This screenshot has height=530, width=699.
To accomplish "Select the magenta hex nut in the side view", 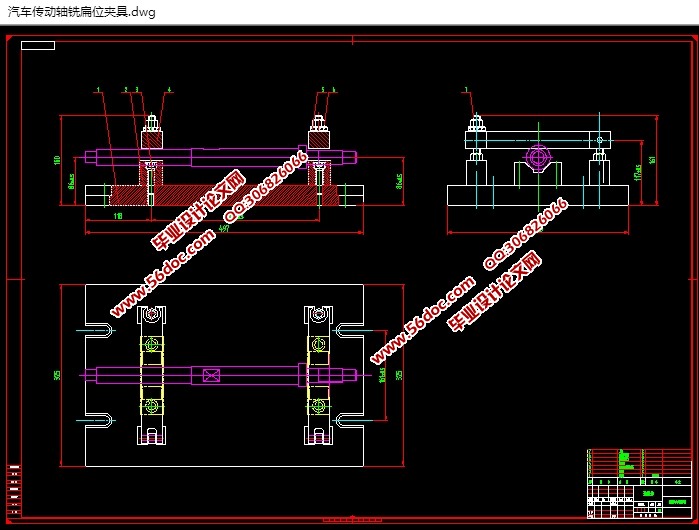I will pos(538,157).
